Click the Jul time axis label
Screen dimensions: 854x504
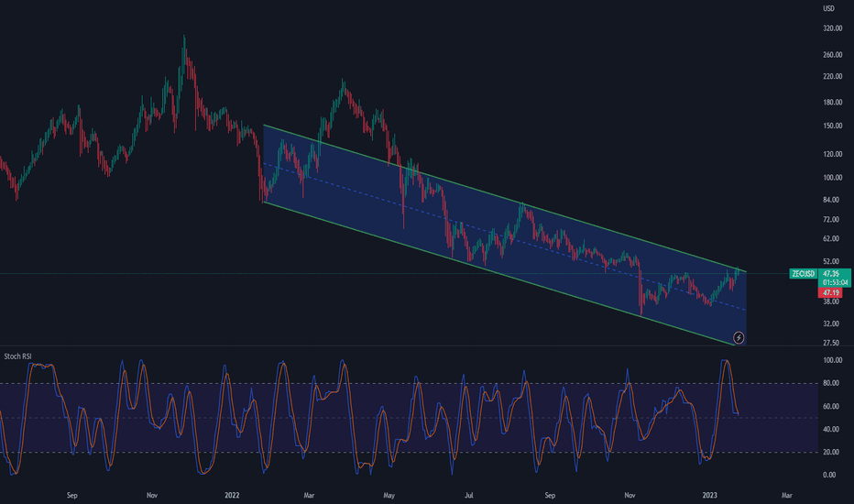click(469, 495)
